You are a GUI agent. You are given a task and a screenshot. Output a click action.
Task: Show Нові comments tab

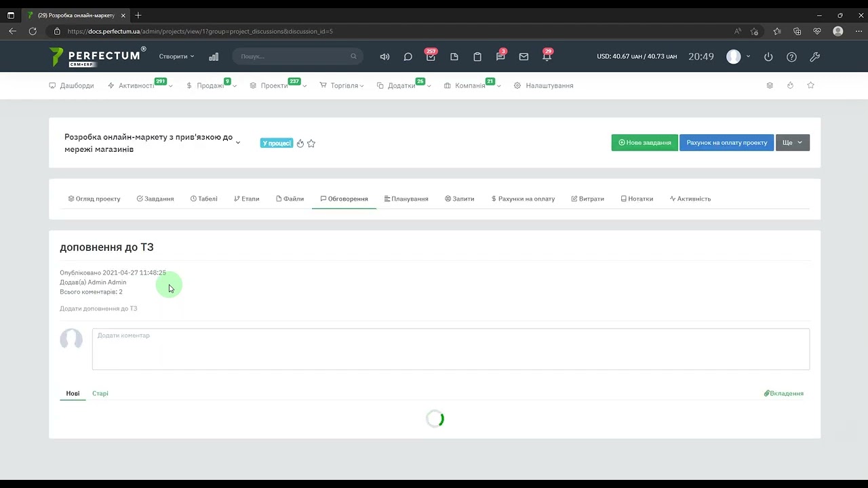(x=73, y=393)
